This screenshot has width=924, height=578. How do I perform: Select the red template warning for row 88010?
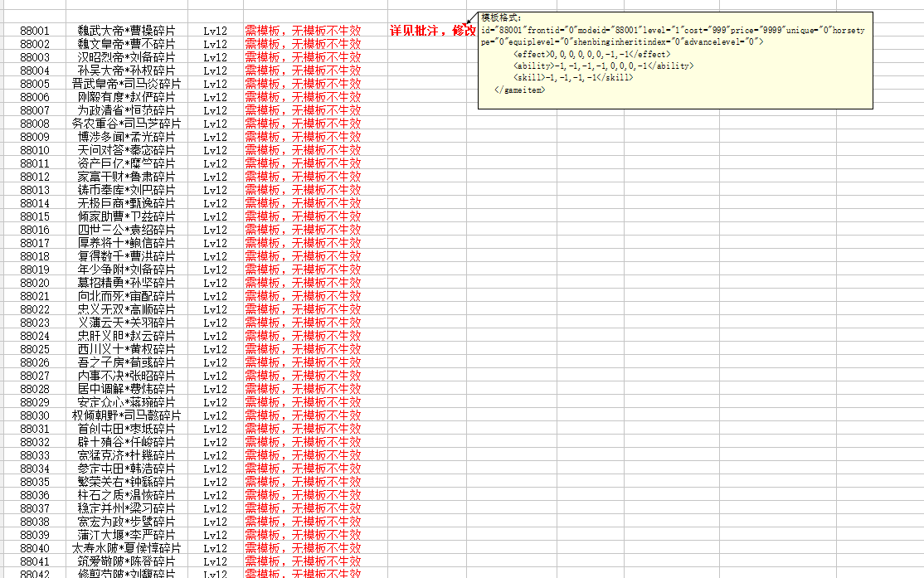coord(303,151)
